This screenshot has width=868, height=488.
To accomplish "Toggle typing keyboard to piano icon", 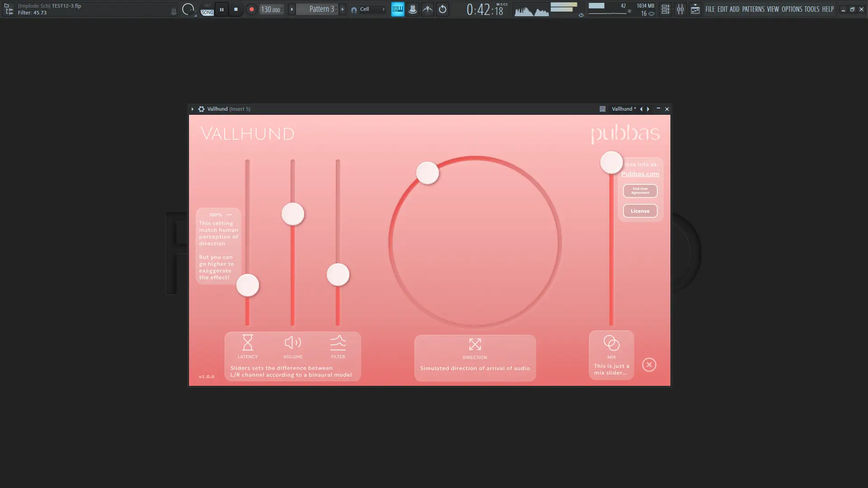I will (397, 9).
